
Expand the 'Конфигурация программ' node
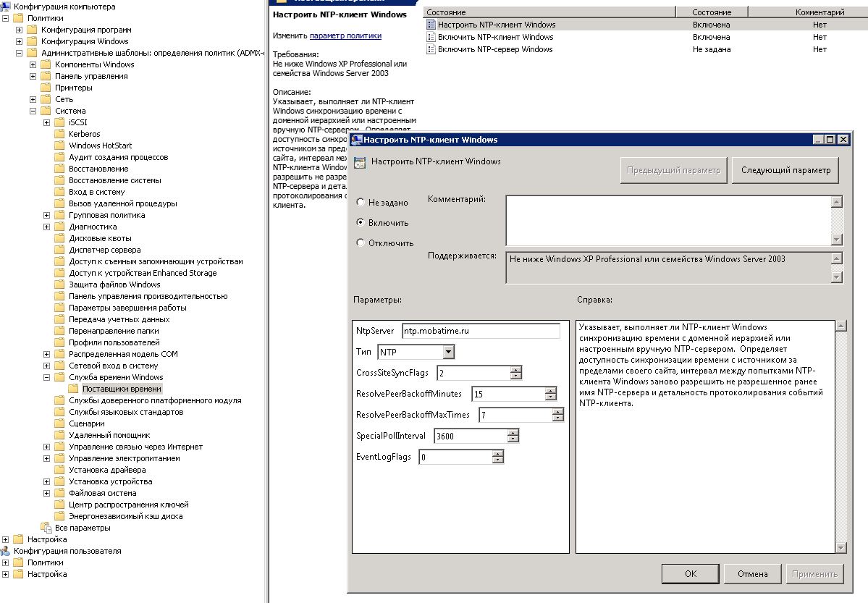20,30
